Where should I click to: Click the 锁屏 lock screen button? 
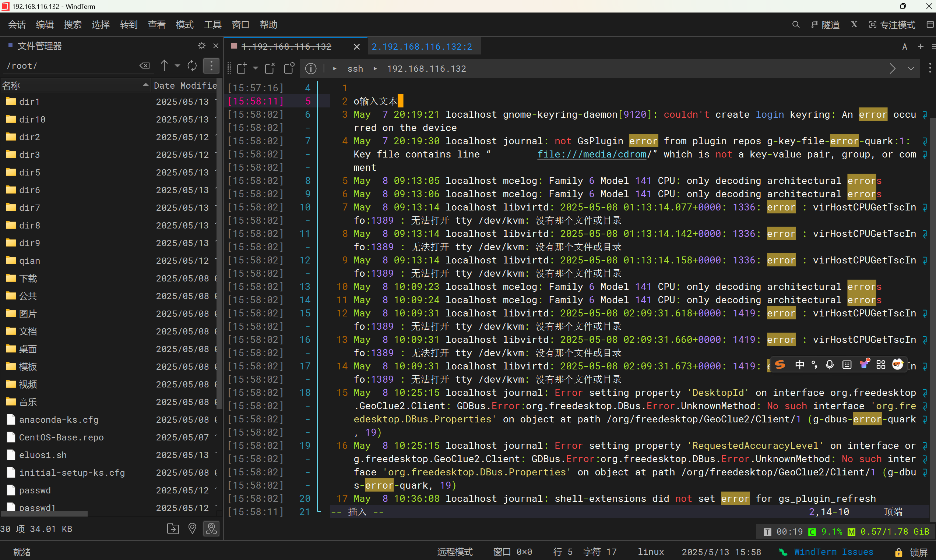pos(913,552)
